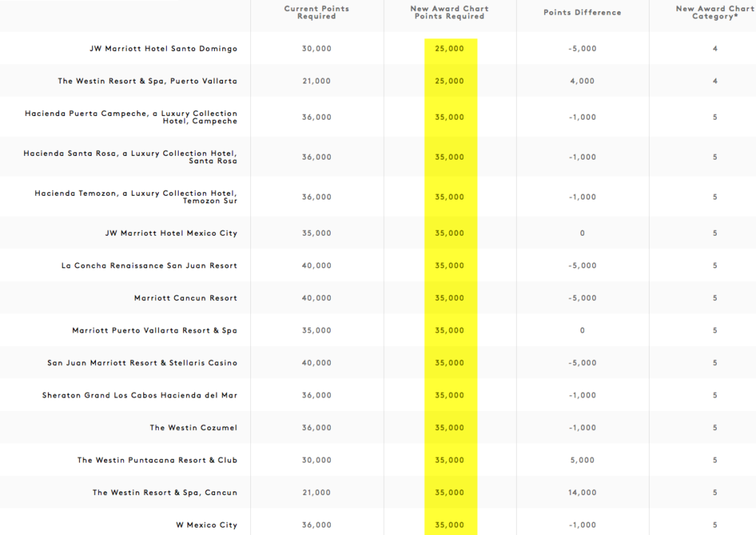Image resolution: width=756 pixels, height=535 pixels.
Task: Select San Juan Marriott Resort & Stellaris Casino
Action: pyautogui.click(x=142, y=363)
